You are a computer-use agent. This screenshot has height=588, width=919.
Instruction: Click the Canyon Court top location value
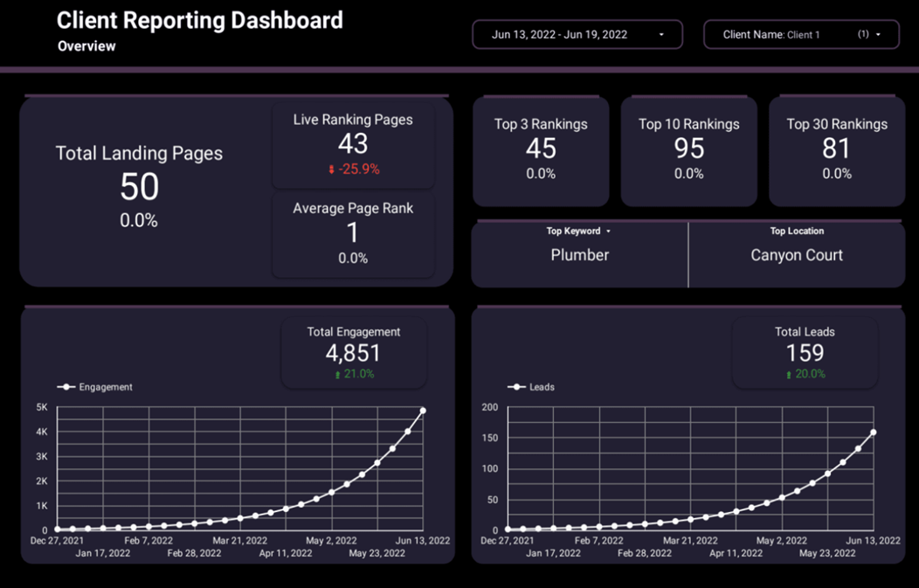click(x=797, y=255)
